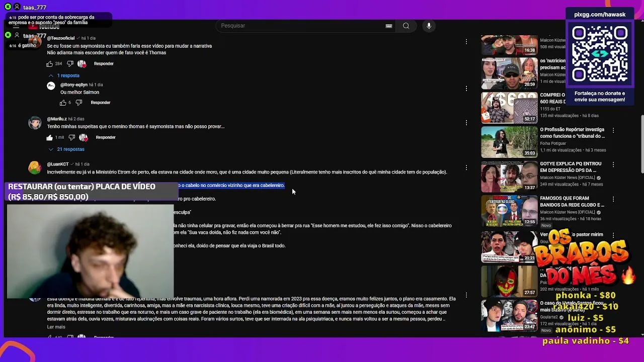Image resolution: width=644 pixels, height=362 pixels.
Task: Open @LuanKCT channel link
Action: tap(58, 164)
